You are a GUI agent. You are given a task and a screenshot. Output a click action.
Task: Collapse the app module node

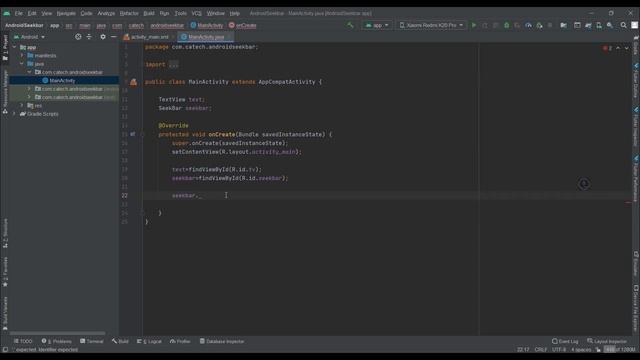[x=15, y=47]
